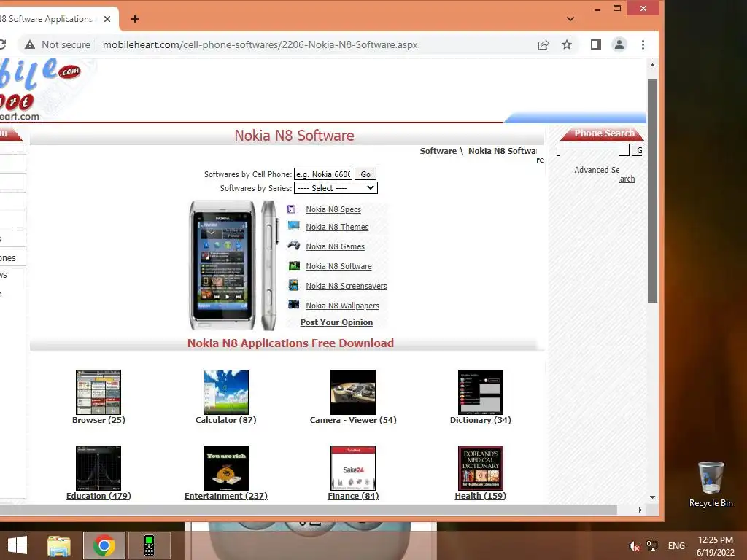Viewport: 747px width, 560px height.
Task: Open the Camera - Viewer (54) link
Action: coord(353,420)
